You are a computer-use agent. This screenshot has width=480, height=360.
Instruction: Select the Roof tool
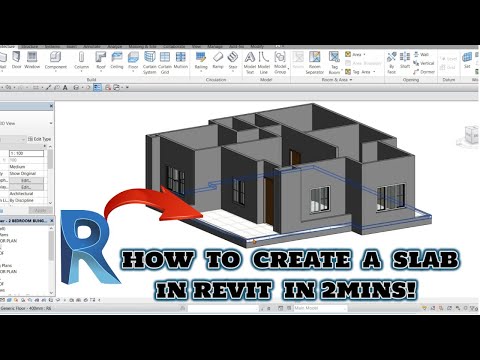coord(101,61)
